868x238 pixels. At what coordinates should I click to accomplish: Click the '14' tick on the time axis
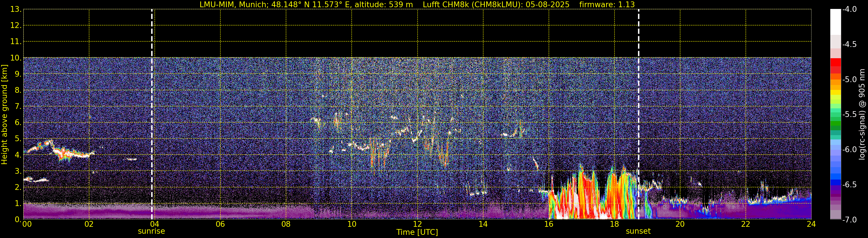coord(483,224)
